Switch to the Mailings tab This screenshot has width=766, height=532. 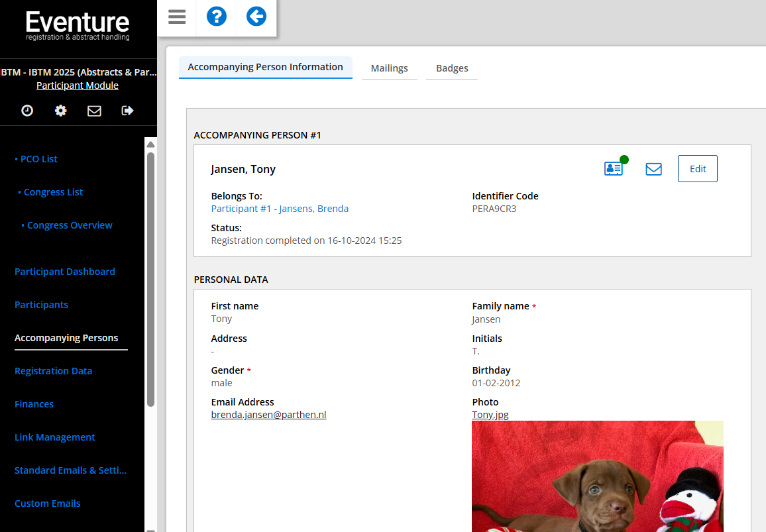tap(389, 68)
